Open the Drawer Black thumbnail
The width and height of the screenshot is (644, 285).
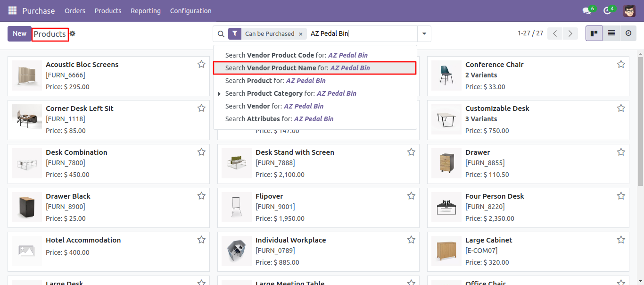coord(27,207)
